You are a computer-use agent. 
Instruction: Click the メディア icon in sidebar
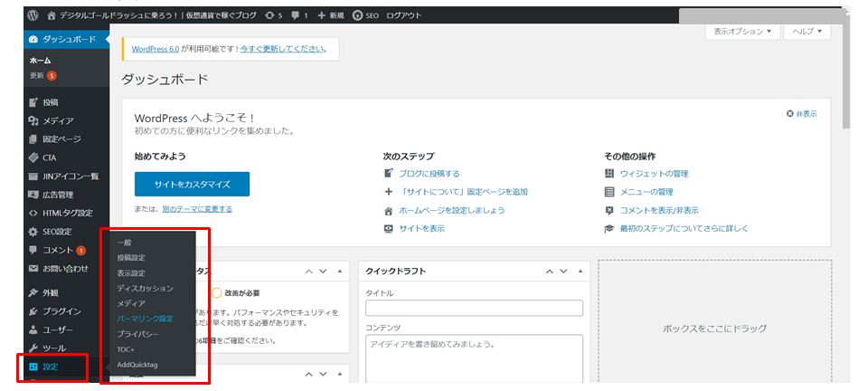[x=33, y=120]
